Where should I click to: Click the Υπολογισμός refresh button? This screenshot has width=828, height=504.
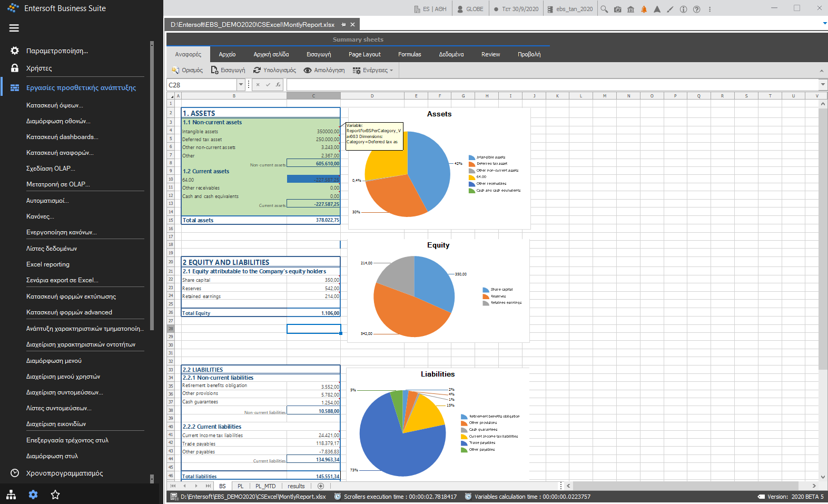[274, 70]
